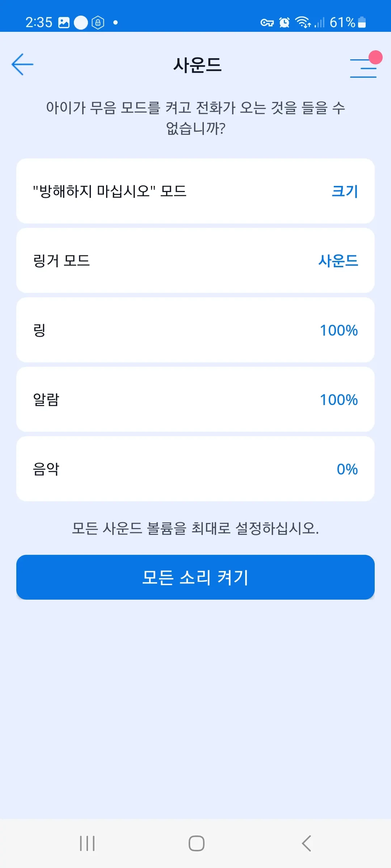Tap the secure lock notification icon
The image size is (391, 868).
click(98, 22)
